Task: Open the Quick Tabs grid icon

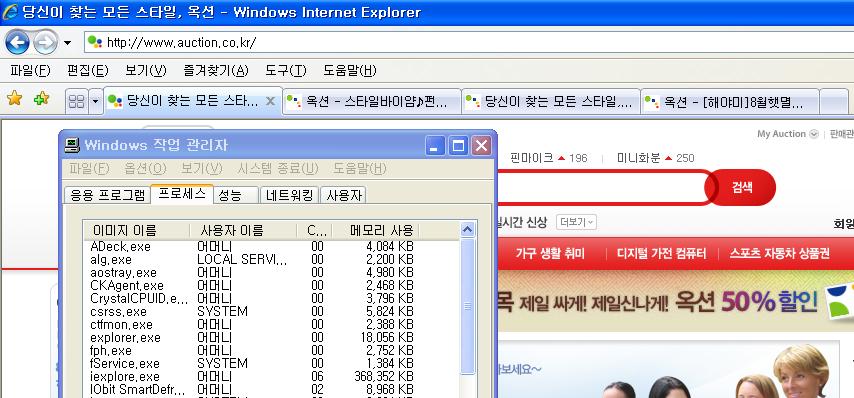Action: (x=77, y=101)
